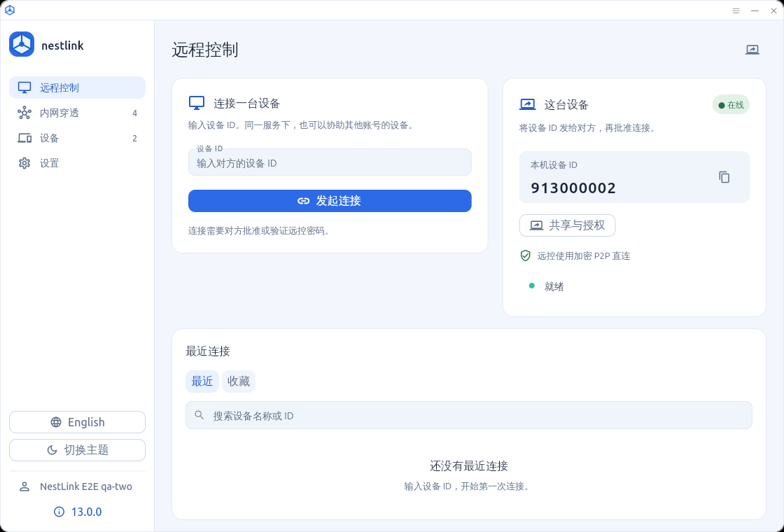Click the nestlink logo icon in sidebar
The height and width of the screenshot is (532, 784).
[22, 45]
